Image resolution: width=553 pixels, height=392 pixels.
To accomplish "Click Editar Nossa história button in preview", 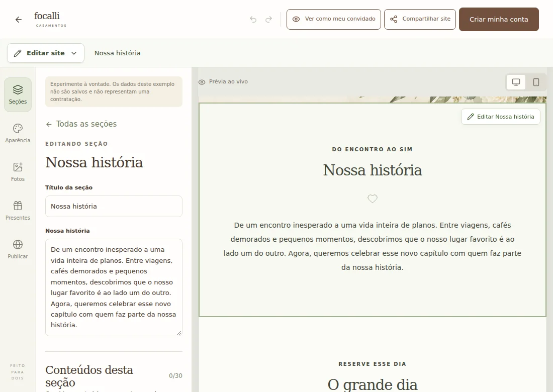I will pos(500,117).
